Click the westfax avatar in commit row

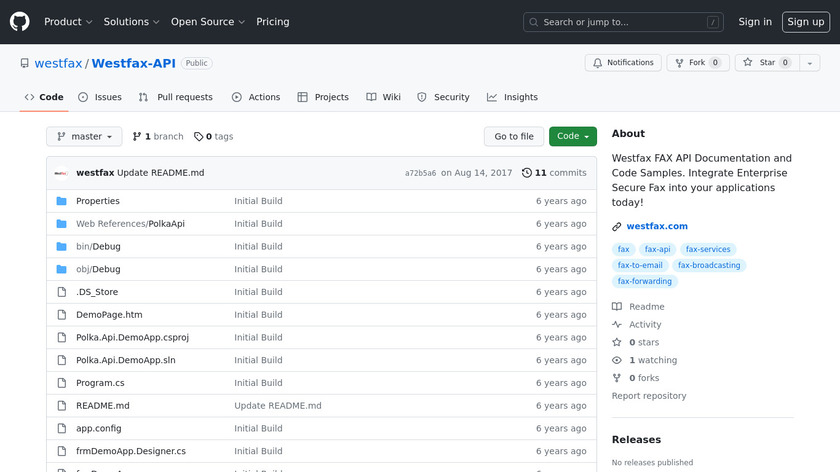(61, 173)
